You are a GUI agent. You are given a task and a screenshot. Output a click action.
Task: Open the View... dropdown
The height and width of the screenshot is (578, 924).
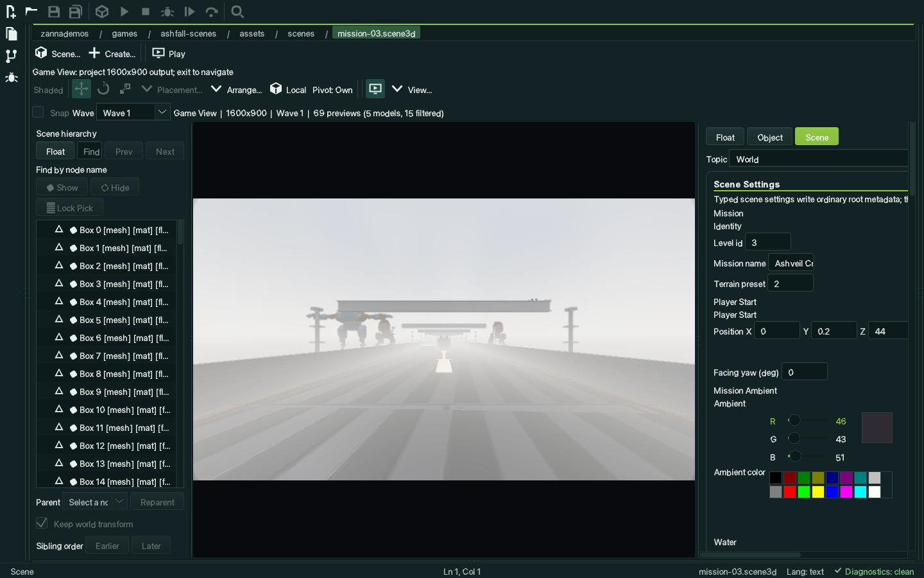[x=412, y=89]
